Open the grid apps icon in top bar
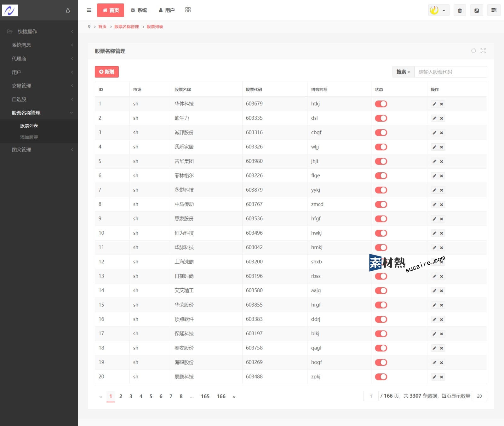 (188, 10)
